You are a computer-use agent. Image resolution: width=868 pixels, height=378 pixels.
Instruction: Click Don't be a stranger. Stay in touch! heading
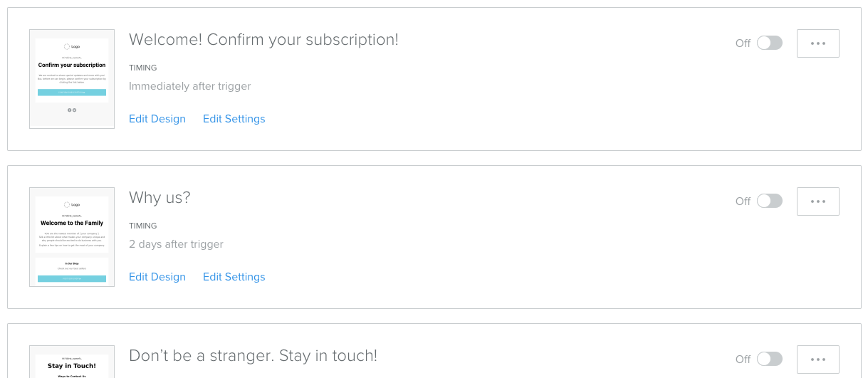click(x=253, y=355)
